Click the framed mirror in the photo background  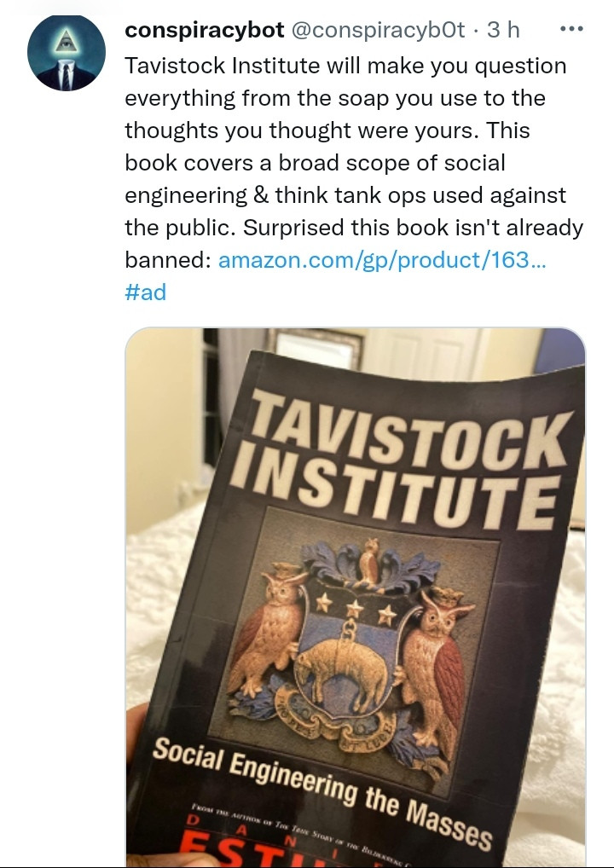pyautogui.click(x=316, y=348)
